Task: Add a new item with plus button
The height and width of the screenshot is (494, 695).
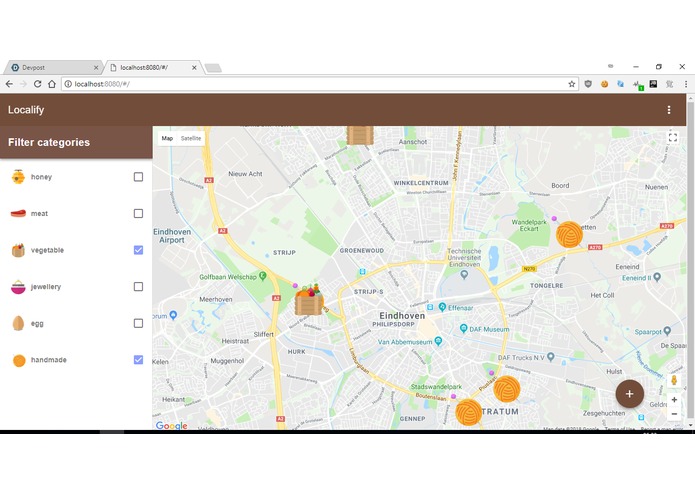Action: point(629,394)
